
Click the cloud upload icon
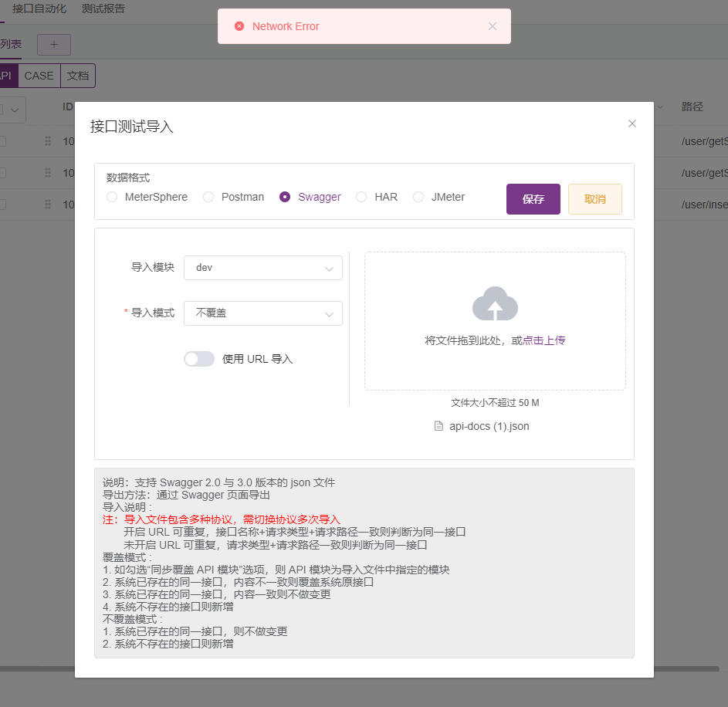[494, 304]
